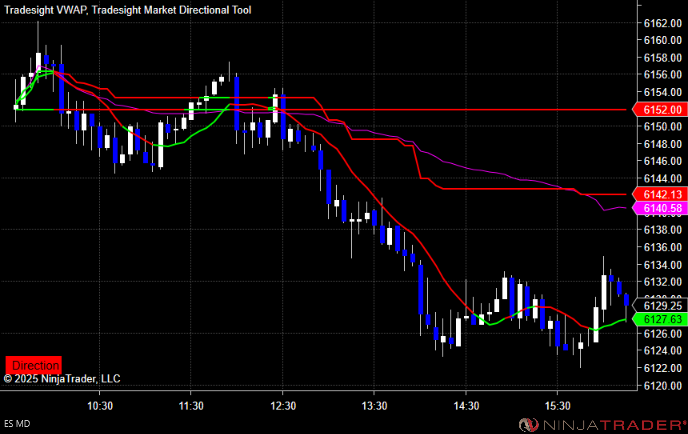Click the 11:30 time axis label
688x434 pixels.
[191, 405]
